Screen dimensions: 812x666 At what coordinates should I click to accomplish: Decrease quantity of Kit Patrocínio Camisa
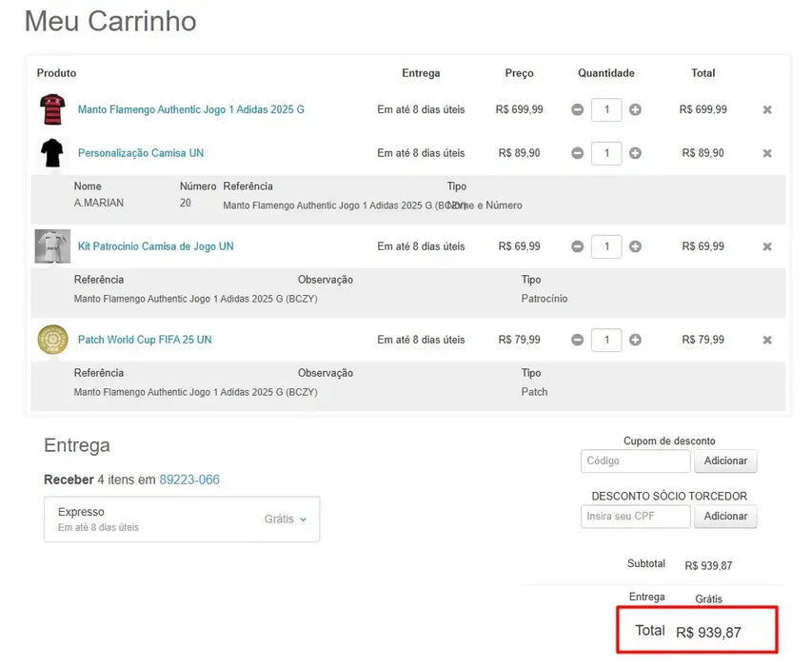tap(577, 246)
